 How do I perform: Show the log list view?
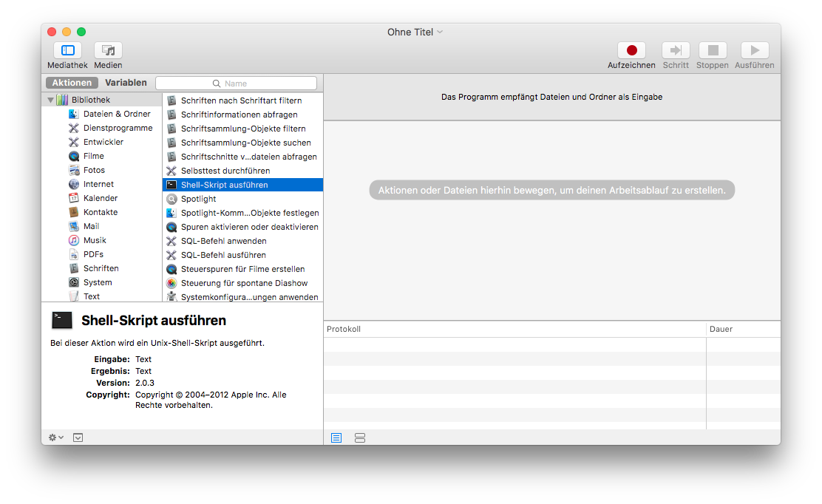pyautogui.click(x=336, y=438)
